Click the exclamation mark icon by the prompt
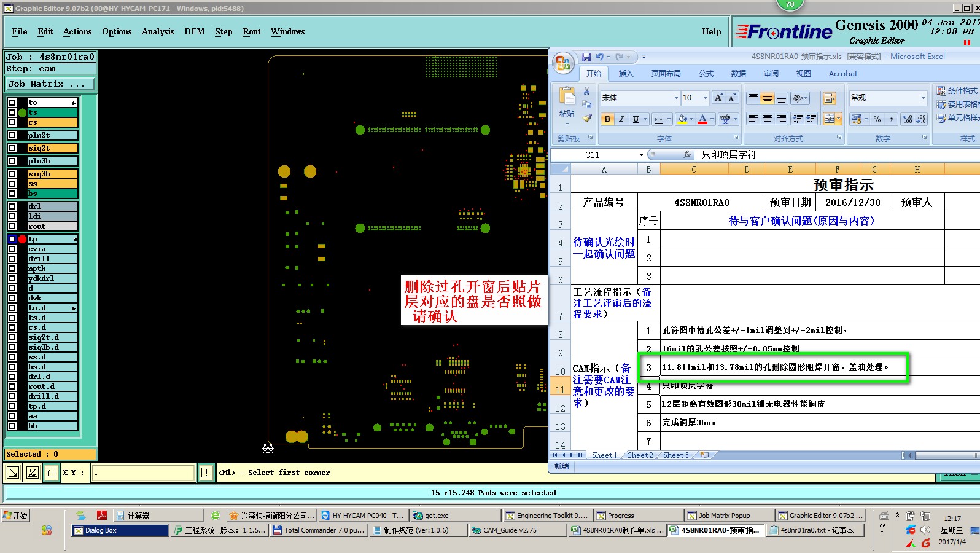The image size is (980, 553). coord(206,472)
